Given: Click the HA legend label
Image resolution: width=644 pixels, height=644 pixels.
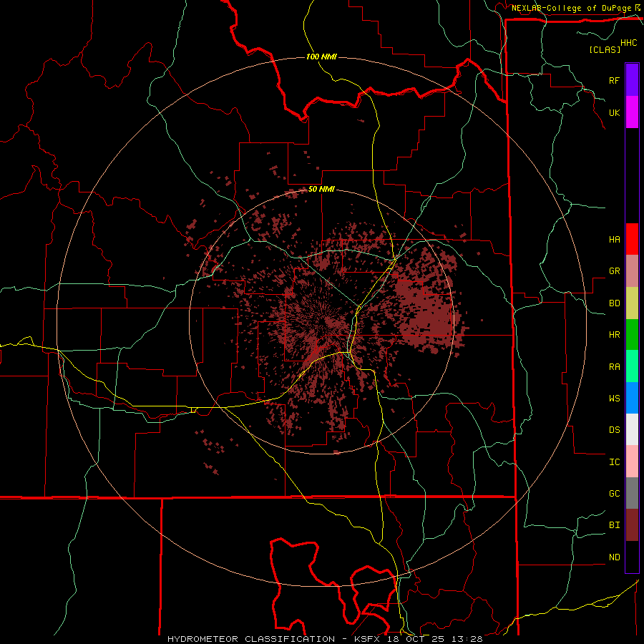Looking at the screenshot, I should [x=614, y=240].
